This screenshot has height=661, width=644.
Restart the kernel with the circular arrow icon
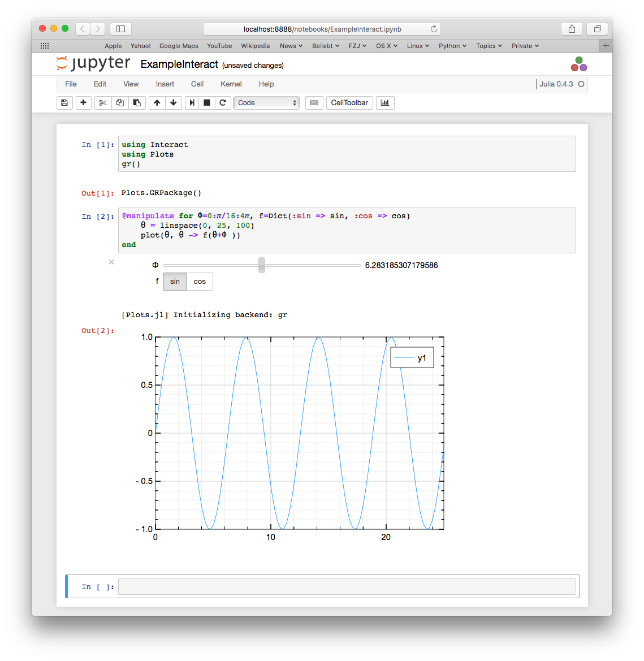click(223, 103)
